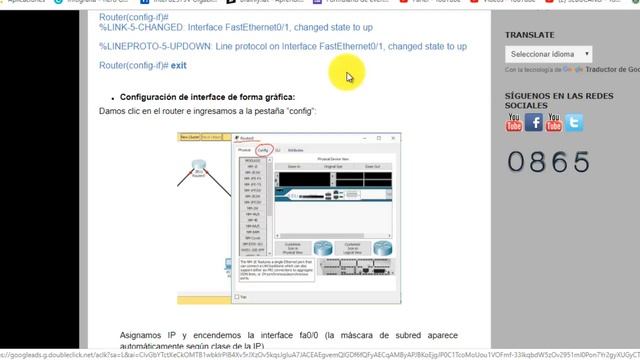Viewport: 640px width, 360px height.
Task: Open the Packet Tracer router config screenshot
Action: click(289, 218)
